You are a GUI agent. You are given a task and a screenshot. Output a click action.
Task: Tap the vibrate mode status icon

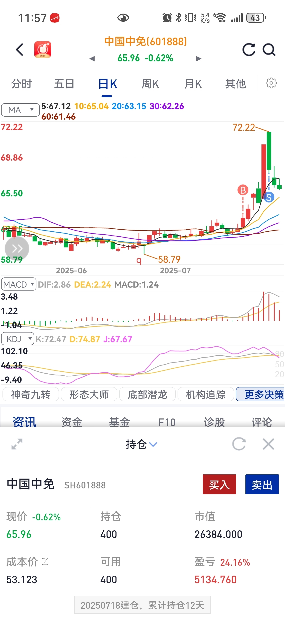tap(191, 18)
